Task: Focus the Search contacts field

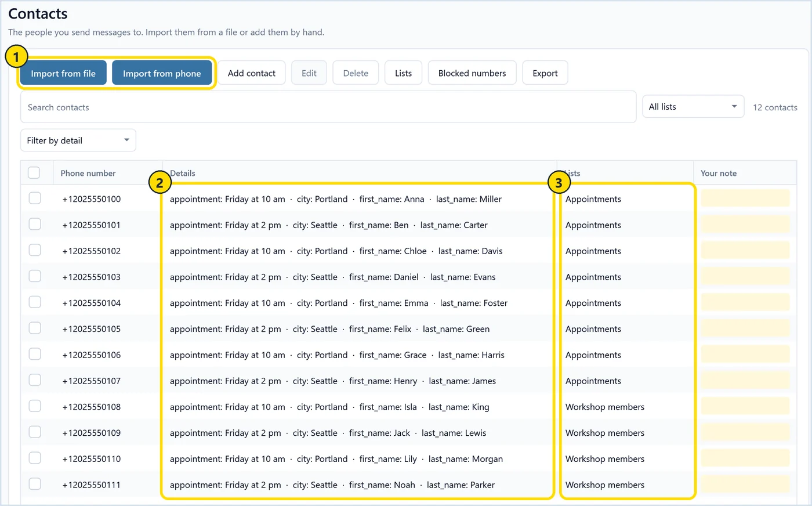Action: pos(328,107)
